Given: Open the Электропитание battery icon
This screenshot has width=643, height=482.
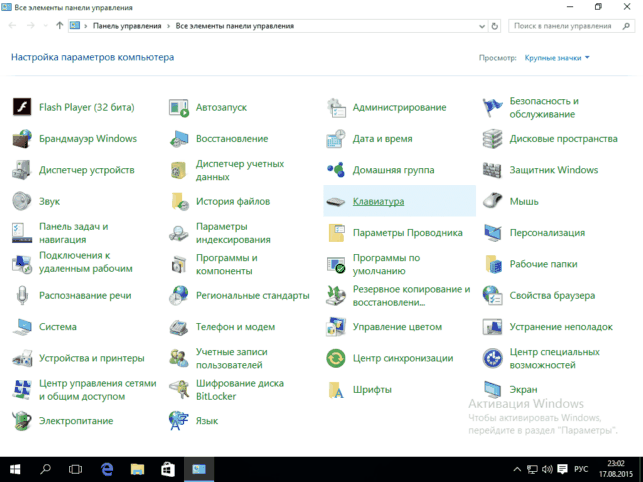Looking at the screenshot, I should (x=22, y=421).
